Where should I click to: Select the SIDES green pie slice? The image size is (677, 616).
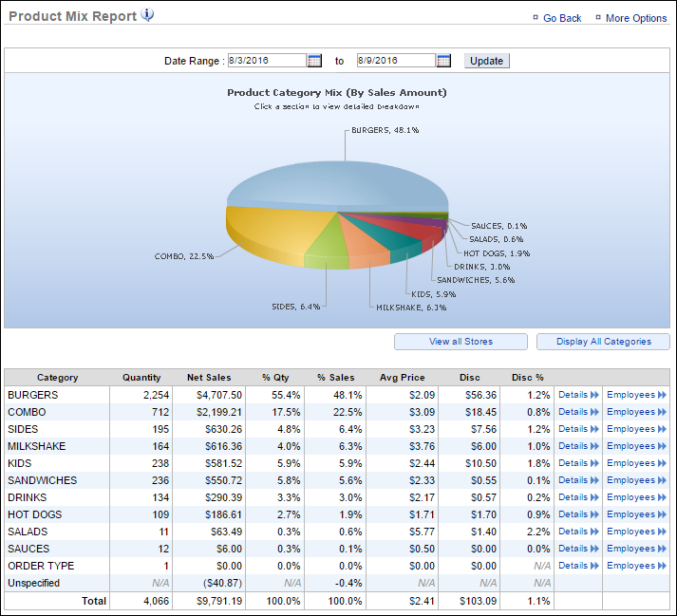(x=326, y=246)
